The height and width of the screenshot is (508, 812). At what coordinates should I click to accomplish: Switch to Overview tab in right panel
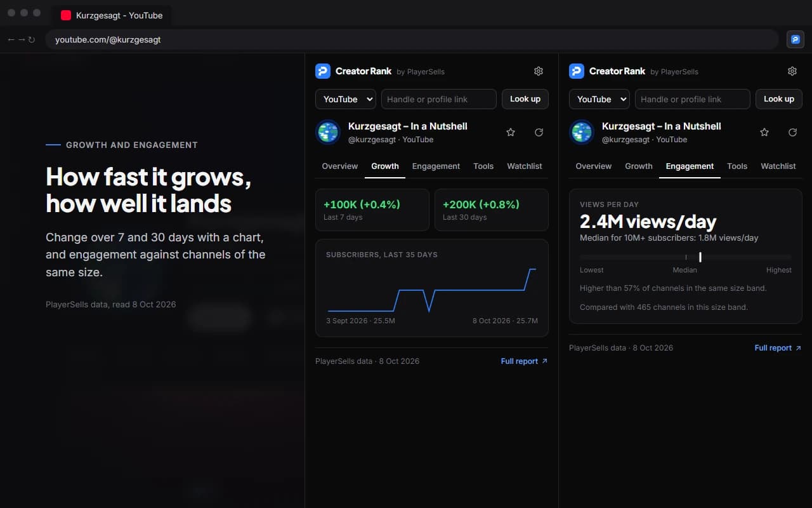pyautogui.click(x=594, y=166)
